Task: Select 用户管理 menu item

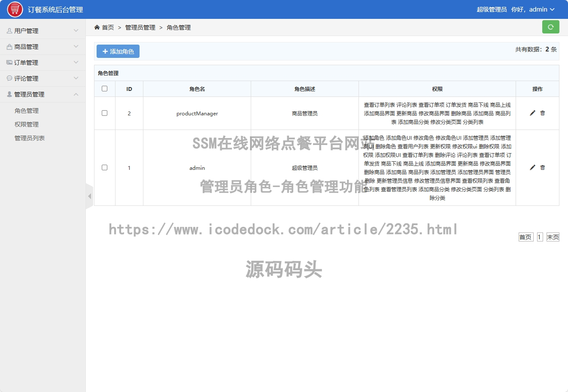Action: coord(43,31)
